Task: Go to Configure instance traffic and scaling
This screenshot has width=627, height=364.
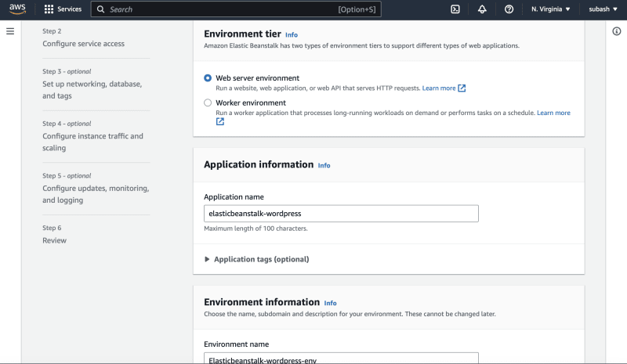Action: click(92, 142)
